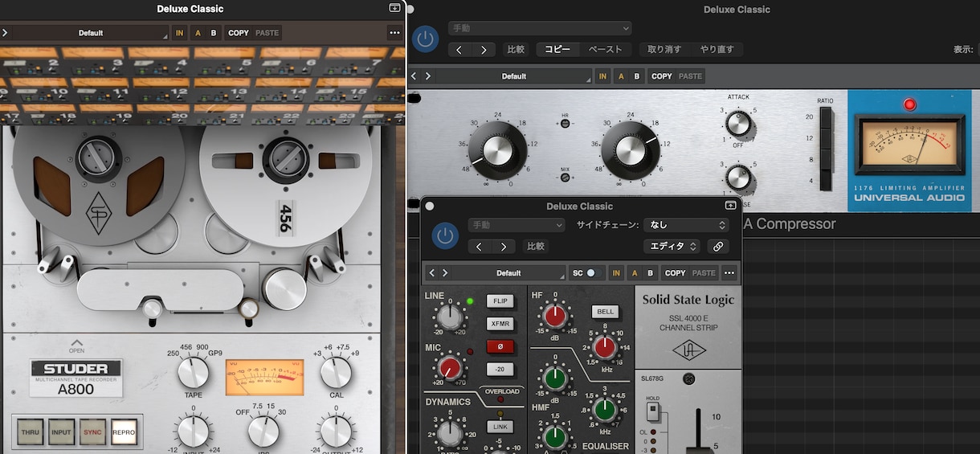Open the pop-out icon in SSL window title bar
The image size is (980, 454).
tap(730, 206)
